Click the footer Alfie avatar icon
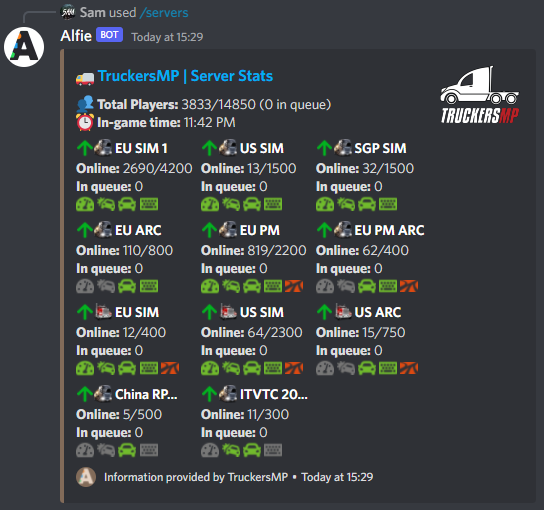544x510 pixels. (x=86, y=477)
